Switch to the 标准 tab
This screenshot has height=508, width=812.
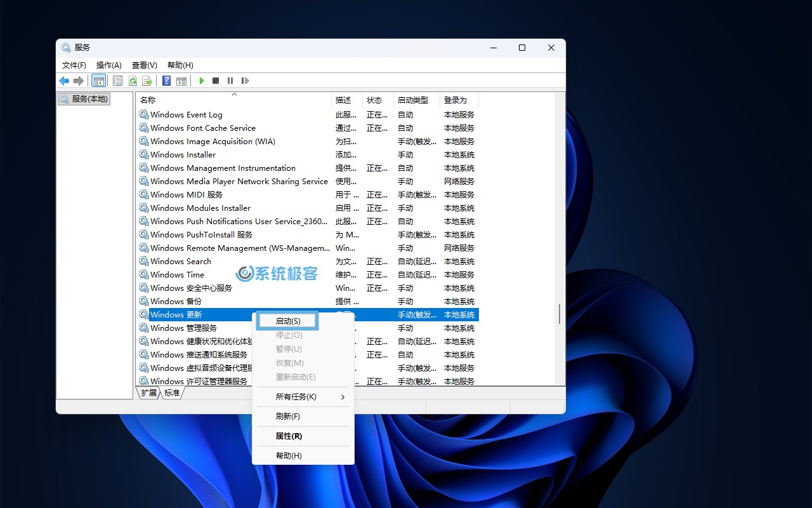pos(173,392)
